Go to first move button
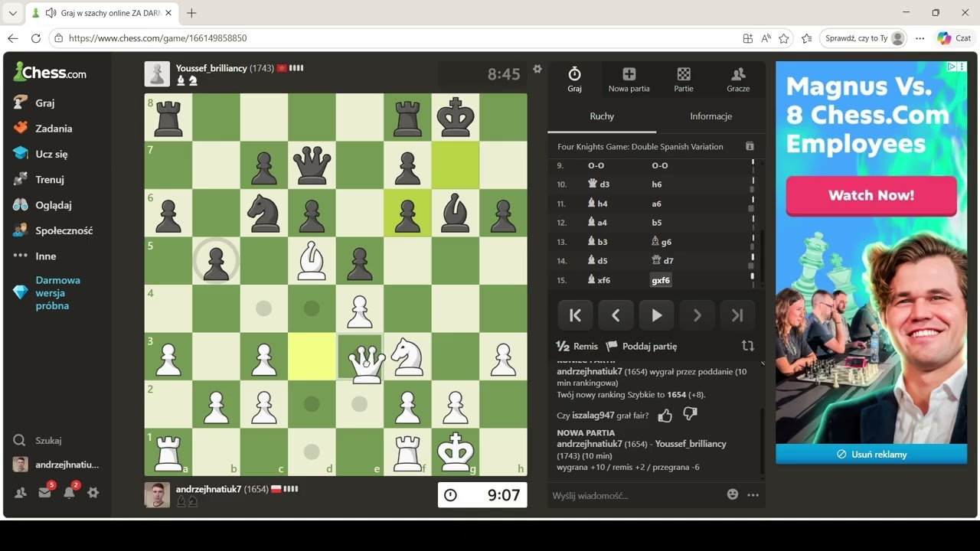The image size is (980, 551). [575, 315]
